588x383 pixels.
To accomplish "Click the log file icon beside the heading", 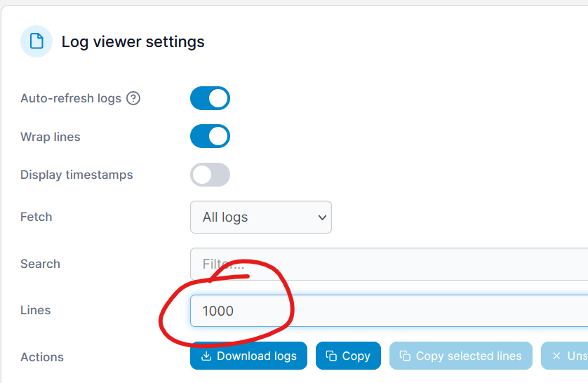I will click(36, 41).
